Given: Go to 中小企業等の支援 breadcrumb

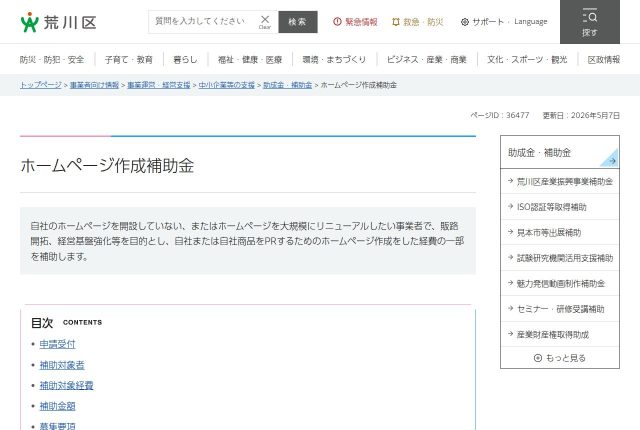Looking at the screenshot, I should click(x=227, y=85).
